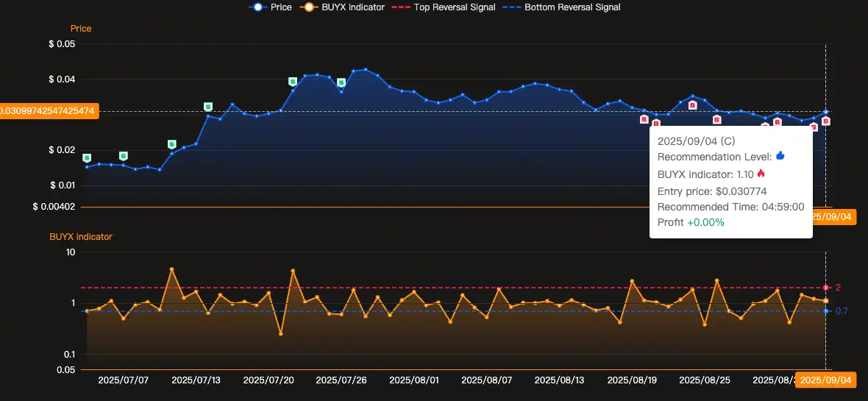The image size is (868, 401).
Task: Click the 2025/07/07 date label
Action: click(x=124, y=380)
